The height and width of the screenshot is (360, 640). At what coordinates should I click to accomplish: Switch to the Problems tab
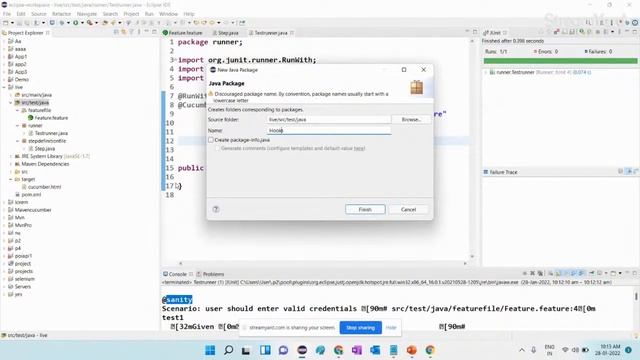[210, 274]
